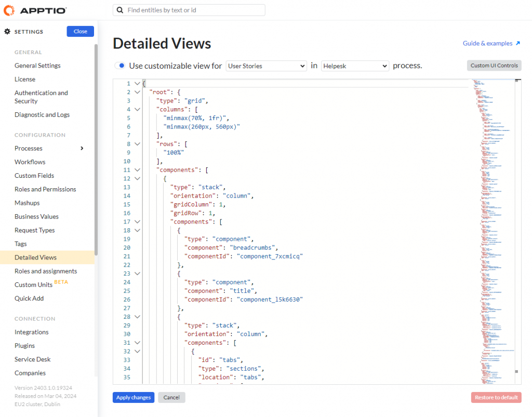Open the Guide & examples link
The width and height of the screenshot is (532, 417).
pos(491,43)
